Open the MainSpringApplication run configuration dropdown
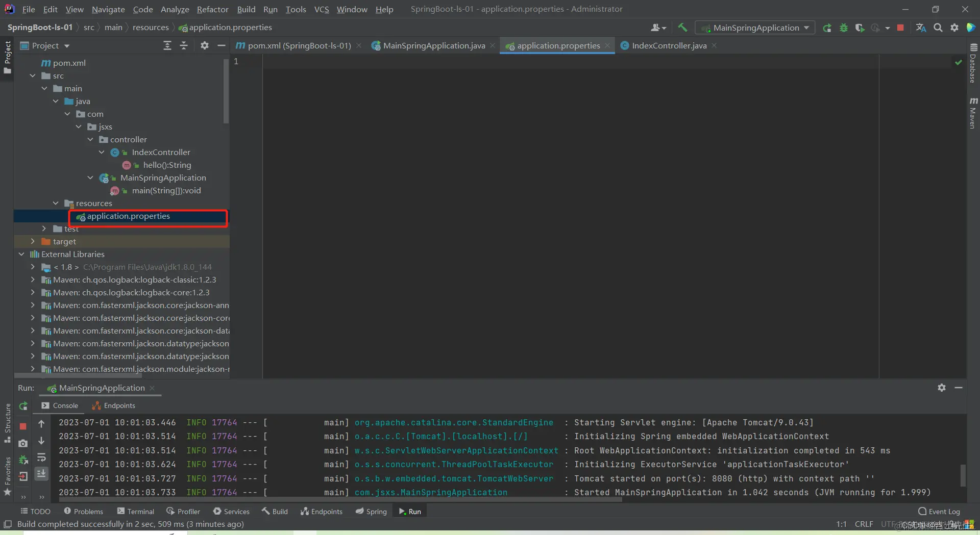Viewport: 980px width, 535px height. 755,28
